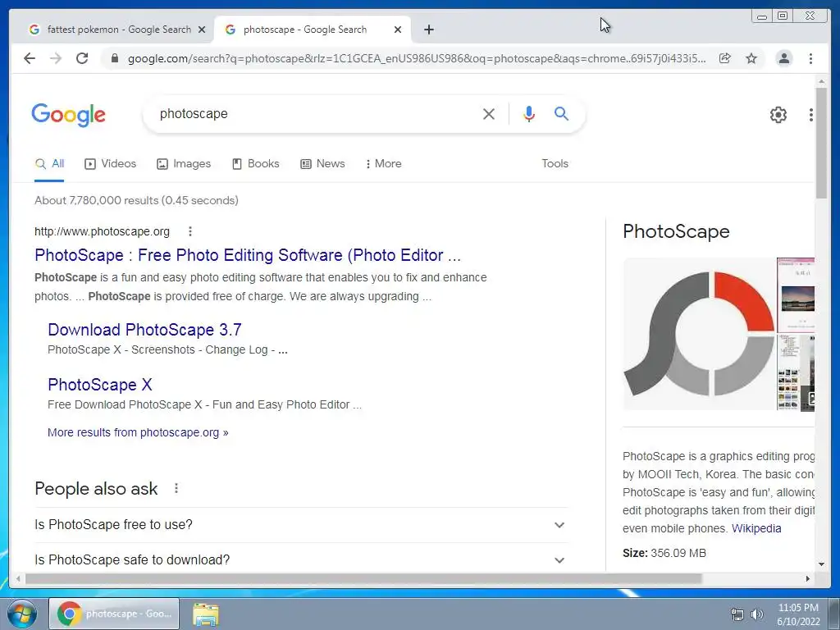Image resolution: width=840 pixels, height=630 pixels.
Task: Open the landscape screenshot thumbnail
Action: click(796, 295)
